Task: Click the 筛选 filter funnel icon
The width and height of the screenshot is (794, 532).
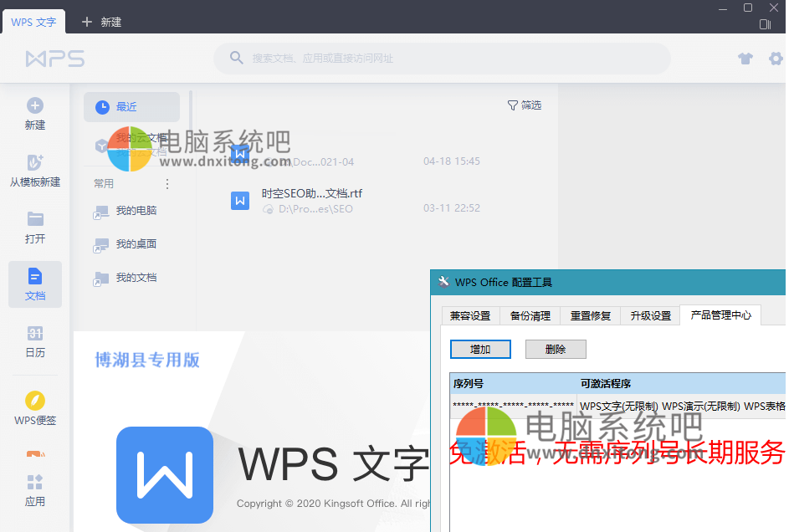Action: coord(512,105)
